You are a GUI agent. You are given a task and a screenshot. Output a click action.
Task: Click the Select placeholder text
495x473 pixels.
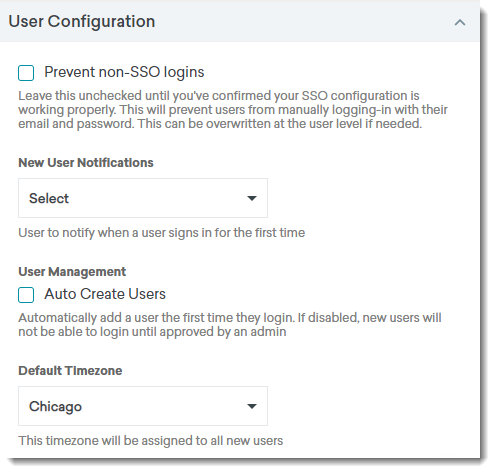(49, 198)
